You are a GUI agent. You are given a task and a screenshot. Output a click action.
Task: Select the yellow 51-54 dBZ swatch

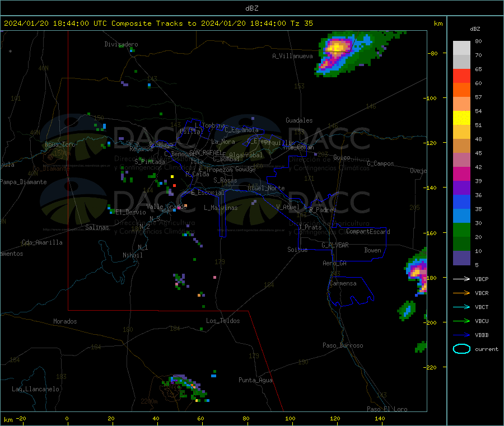pyautogui.click(x=461, y=118)
